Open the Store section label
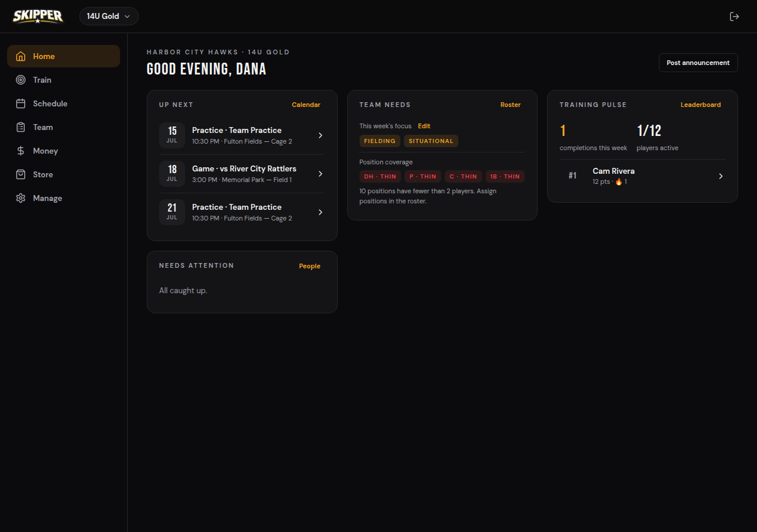Image resolution: width=757 pixels, height=532 pixels. (43, 174)
